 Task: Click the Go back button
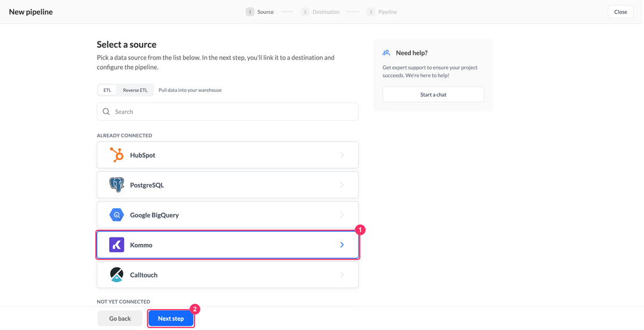click(x=120, y=319)
